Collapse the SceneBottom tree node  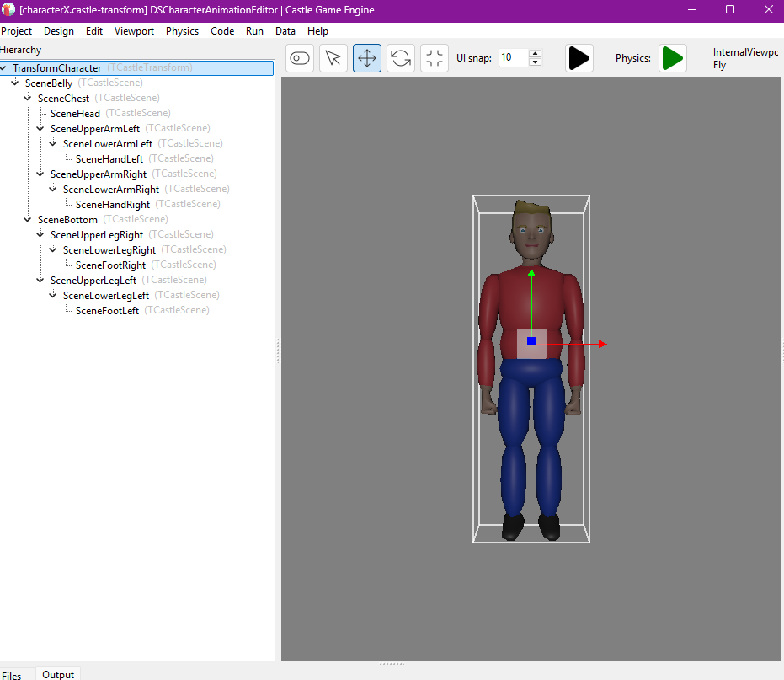click(28, 219)
